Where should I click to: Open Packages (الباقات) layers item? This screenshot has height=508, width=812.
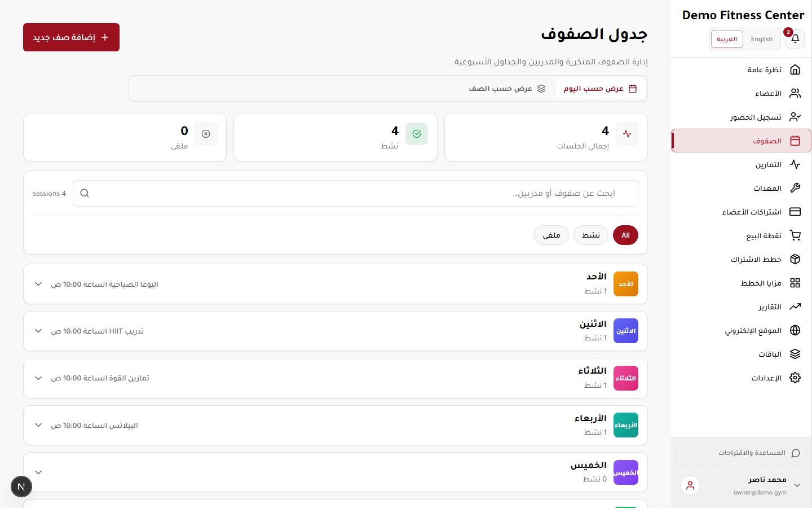coord(741,354)
